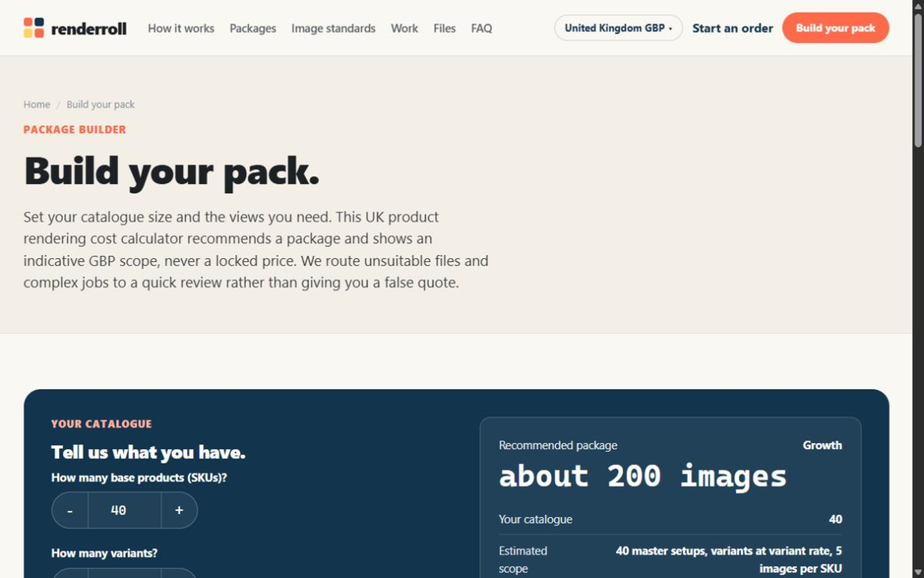
Task: Click the vertical scrollbar thumb
Action: click(918, 80)
